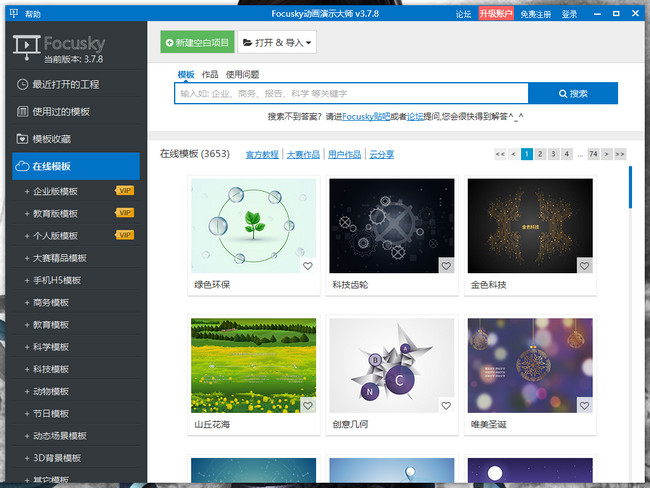Open 最近打开的工程 recent projects
Image resolution: width=650 pixels, height=488 pixels.
(x=76, y=85)
